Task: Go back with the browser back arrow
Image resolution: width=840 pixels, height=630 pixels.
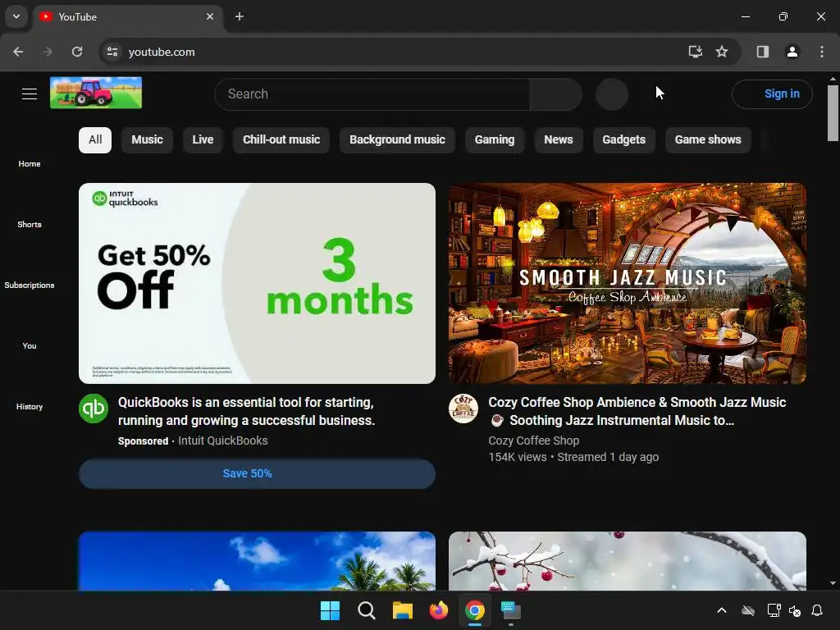Action: (x=18, y=52)
